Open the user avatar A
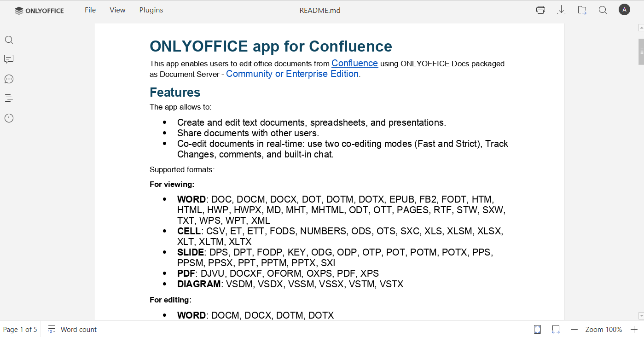This screenshot has height=337, width=644. [624, 10]
